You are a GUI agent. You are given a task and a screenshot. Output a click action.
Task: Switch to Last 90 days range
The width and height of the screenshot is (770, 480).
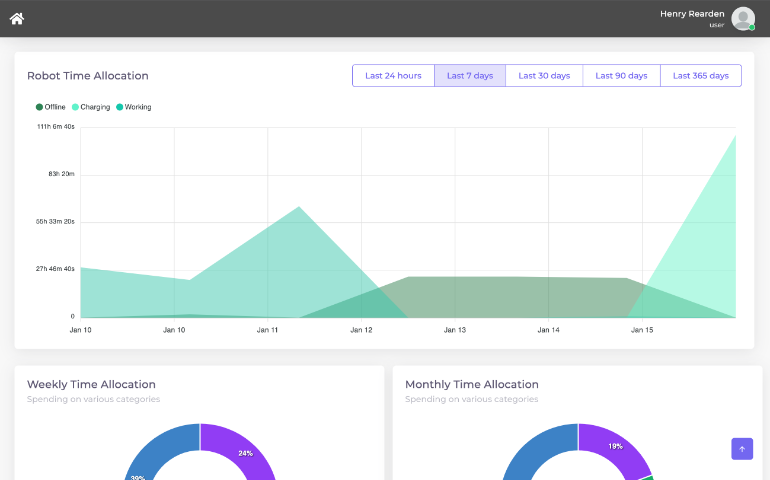tap(621, 76)
